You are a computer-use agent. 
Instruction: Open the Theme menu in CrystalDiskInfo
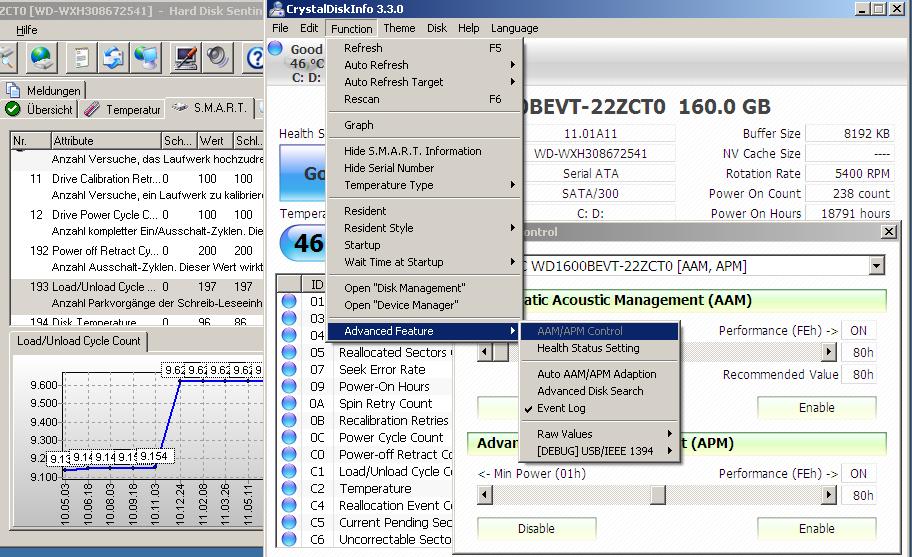(399, 28)
